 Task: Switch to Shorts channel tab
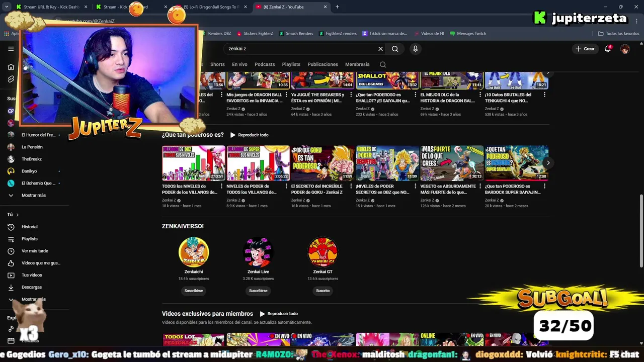coord(217,64)
